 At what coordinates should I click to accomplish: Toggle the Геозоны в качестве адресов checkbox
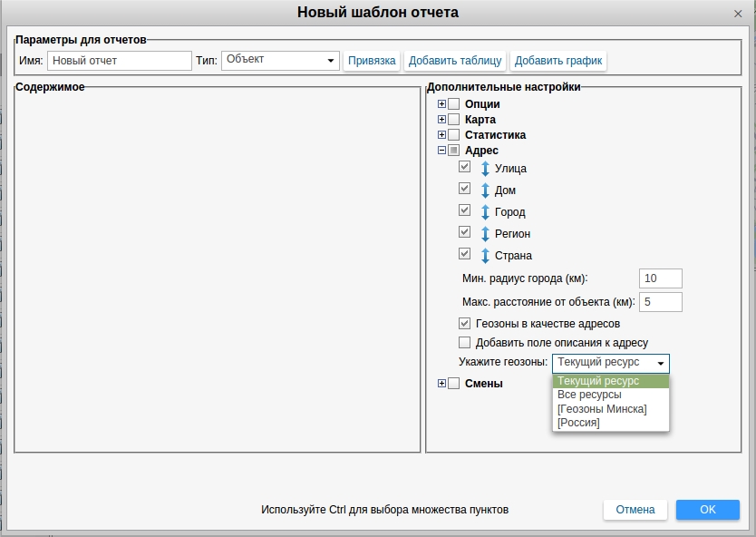point(465,323)
